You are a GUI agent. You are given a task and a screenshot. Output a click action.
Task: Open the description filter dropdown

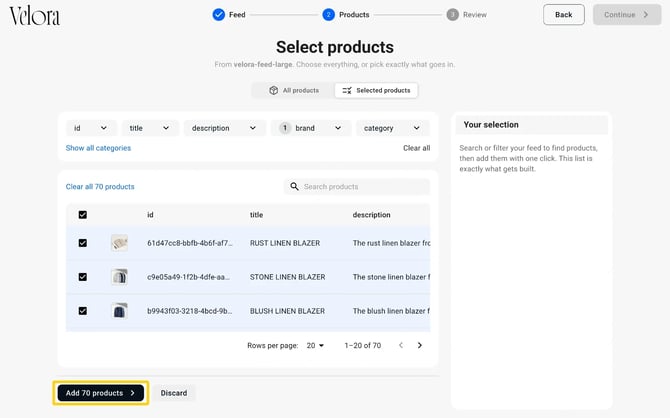click(224, 128)
